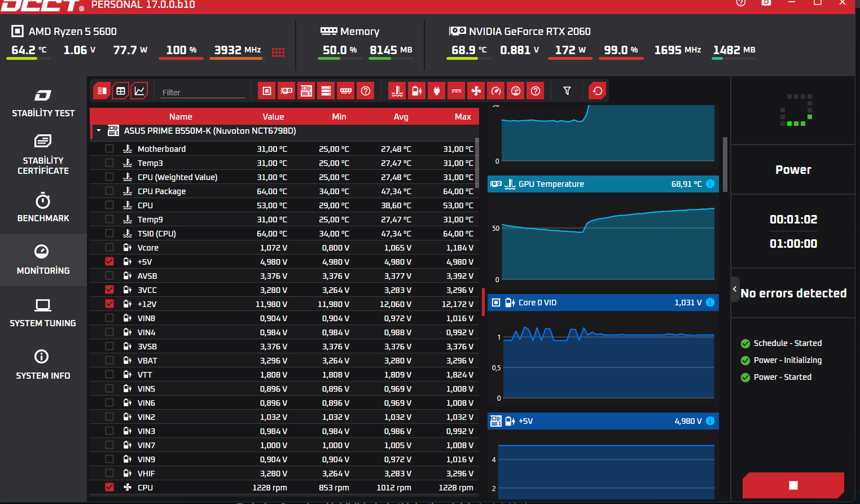This screenshot has width=860, height=504.
Task: Click the motherboard hardware filter icon
Action: [306, 91]
